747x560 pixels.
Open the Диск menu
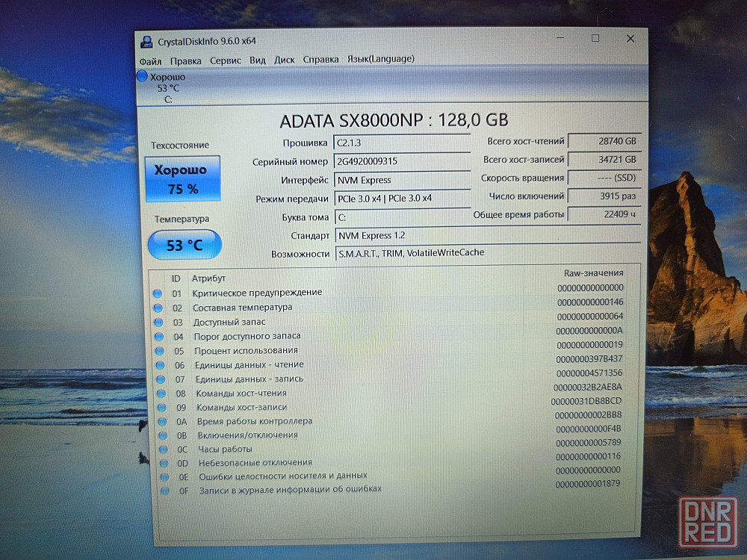284,60
